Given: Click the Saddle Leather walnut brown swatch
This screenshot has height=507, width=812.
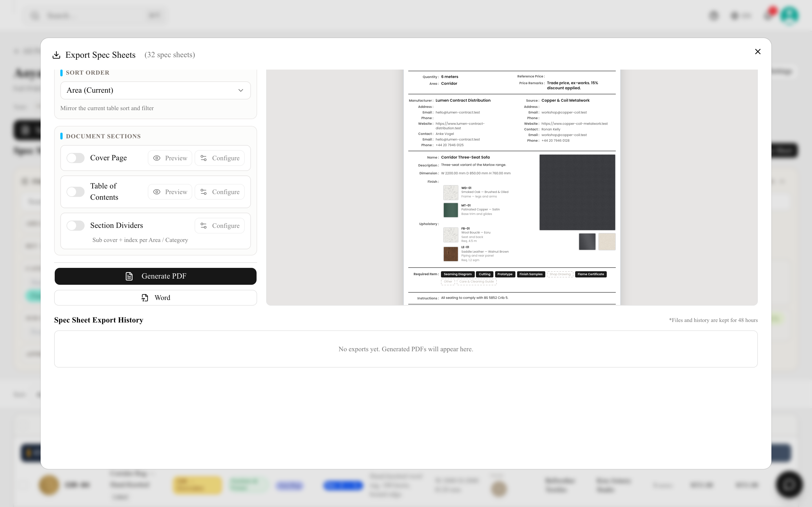Looking at the screenshot, I should [x=451, y=254].
